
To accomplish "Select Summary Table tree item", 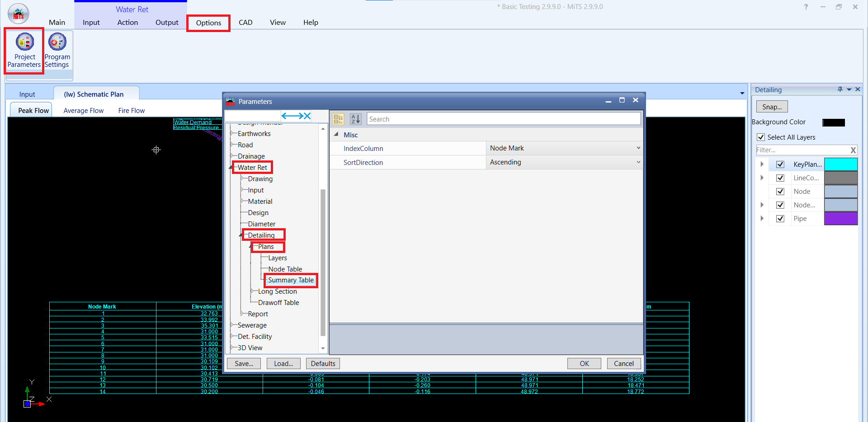I will (x=291, y=280).
